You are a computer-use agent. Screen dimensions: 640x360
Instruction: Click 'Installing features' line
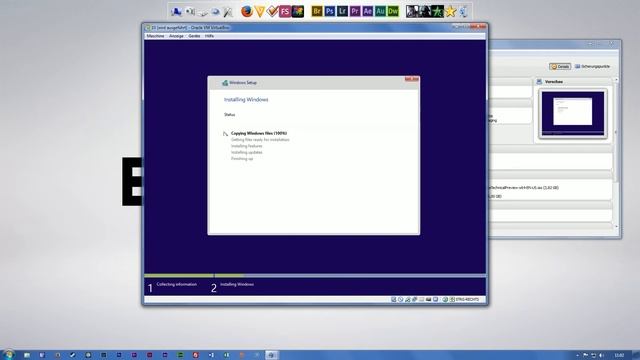tap(247, 146)
